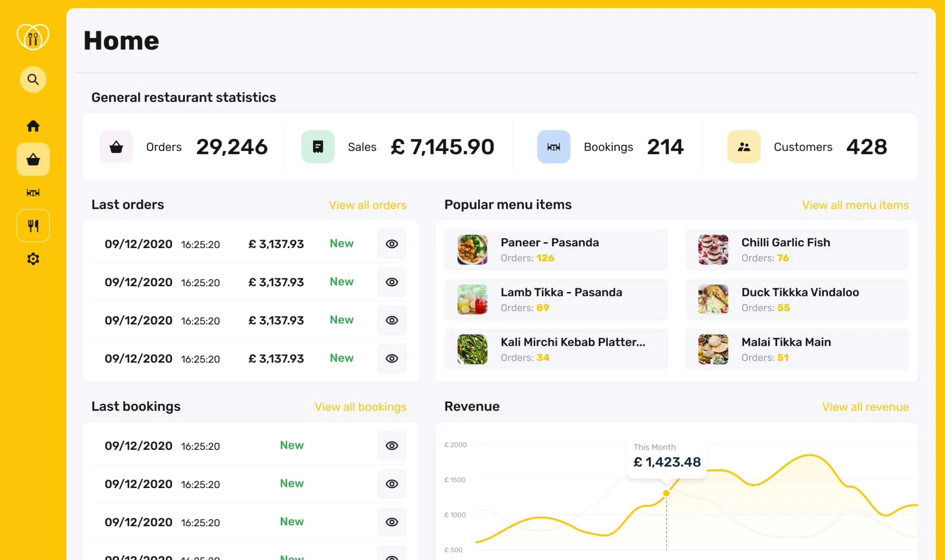Click eye icon on first booking row
Screen dimensions: 945x560
(392, 446)
